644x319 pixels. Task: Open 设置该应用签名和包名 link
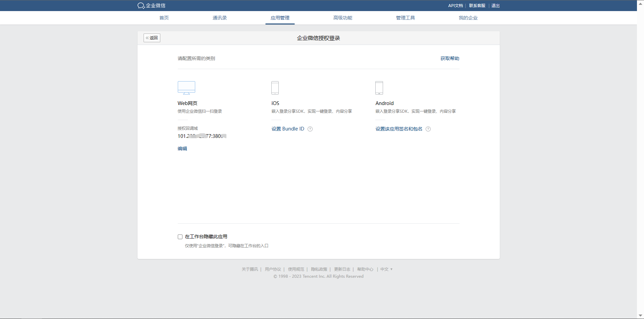point(399,129)
